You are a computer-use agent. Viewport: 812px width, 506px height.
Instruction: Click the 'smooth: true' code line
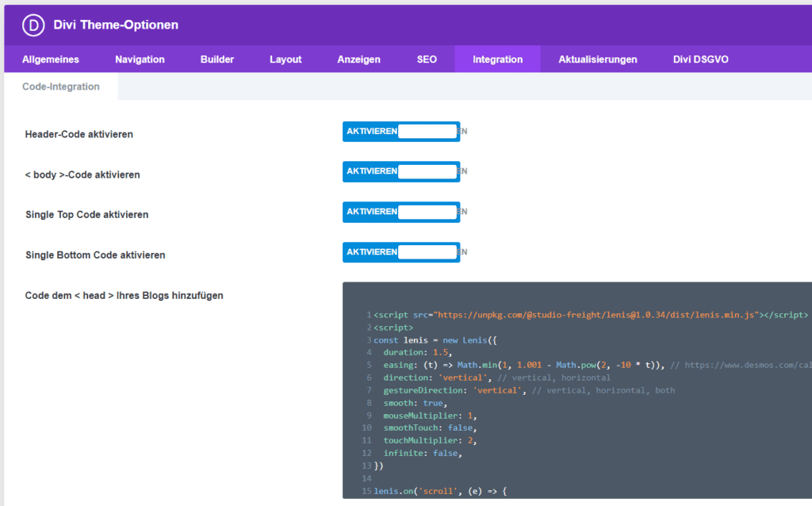[x=415, y=403]
